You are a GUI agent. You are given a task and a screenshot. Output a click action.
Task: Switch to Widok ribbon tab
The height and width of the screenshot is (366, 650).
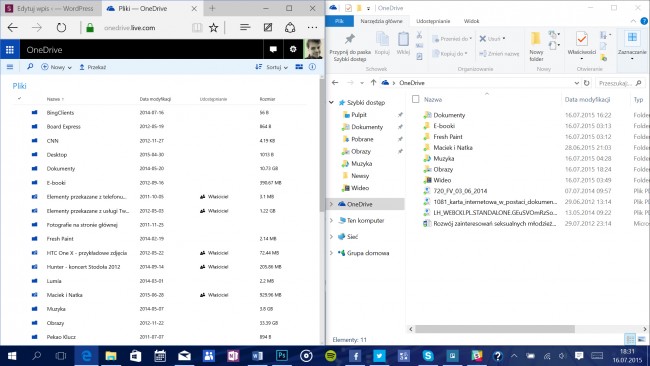pos(471,21)
